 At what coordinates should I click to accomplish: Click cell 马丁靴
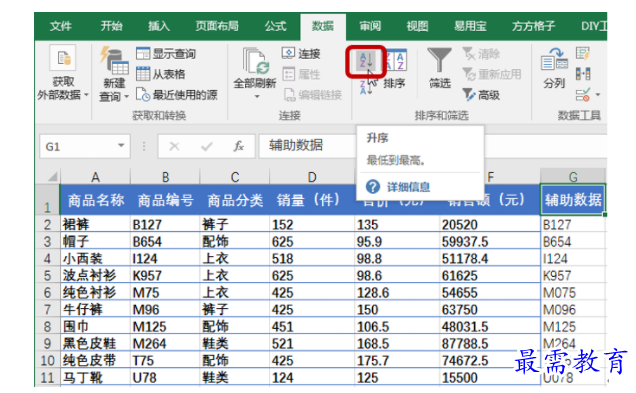95,378
